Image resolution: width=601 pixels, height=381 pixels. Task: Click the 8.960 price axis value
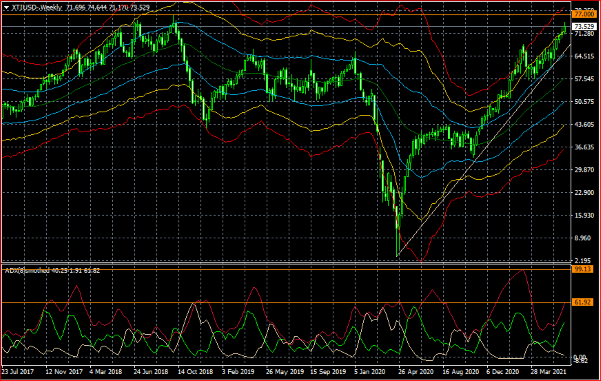[583, 238]
